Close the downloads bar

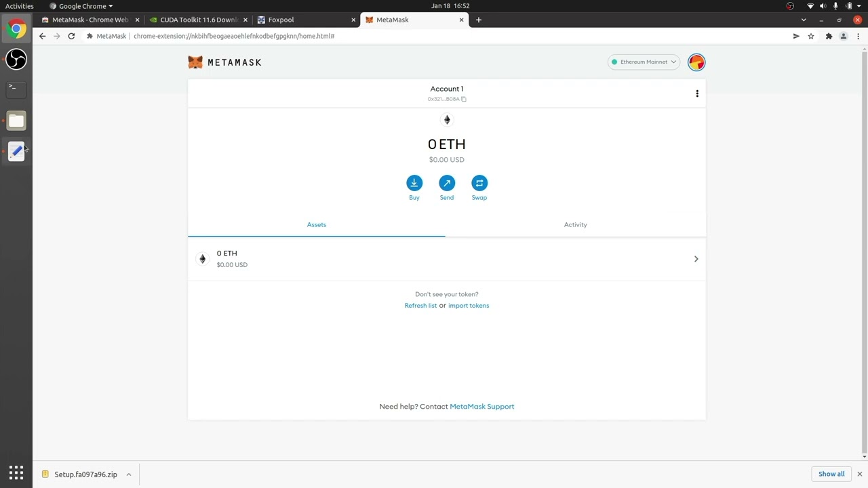pos(859,474)
